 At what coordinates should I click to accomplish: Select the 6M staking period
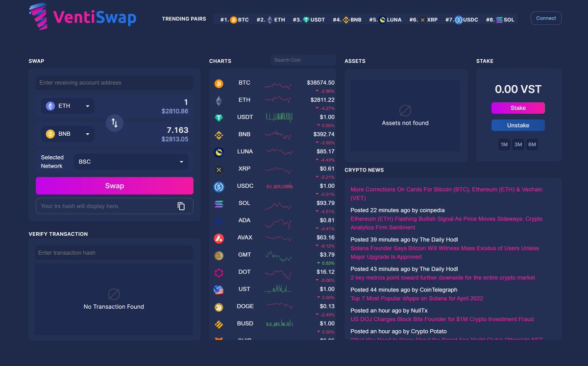(x=532, y=145)
